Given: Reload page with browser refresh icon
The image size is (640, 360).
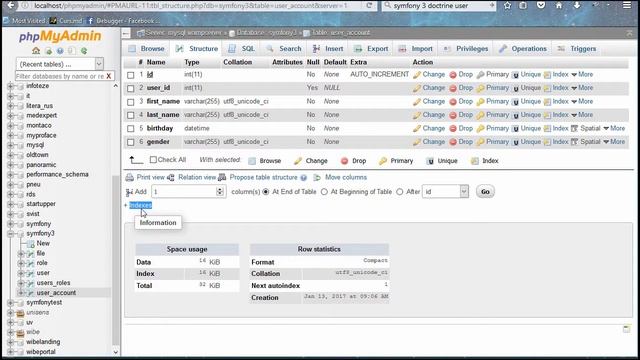Looking at the screenshot, I should (369, 6).
